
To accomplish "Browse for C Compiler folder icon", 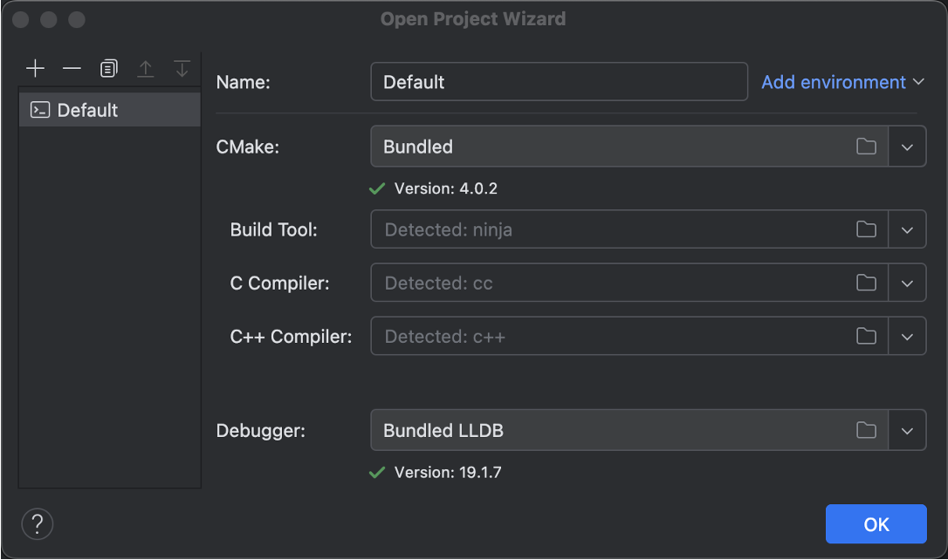I will 866,283.
